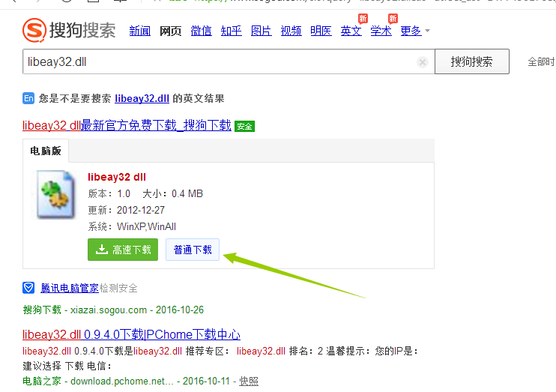This screenshot has height=392, width=556.
Task: Click the red libeay32 dll name link
Action: click(x=117, y=177)
